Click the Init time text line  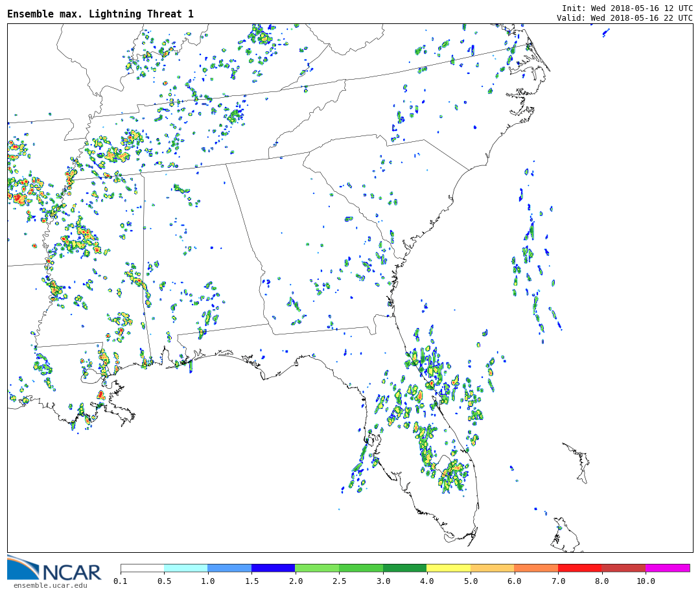(x=627, y=8)
